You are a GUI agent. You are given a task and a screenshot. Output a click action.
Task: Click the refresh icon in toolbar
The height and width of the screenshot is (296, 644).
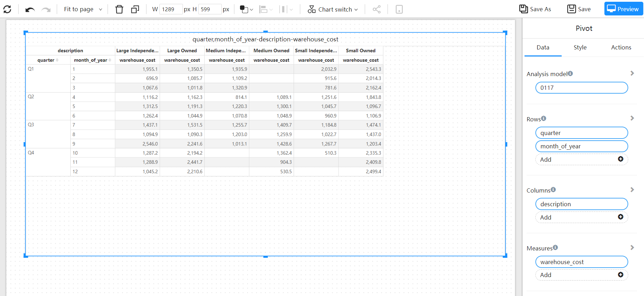[7, 9]
